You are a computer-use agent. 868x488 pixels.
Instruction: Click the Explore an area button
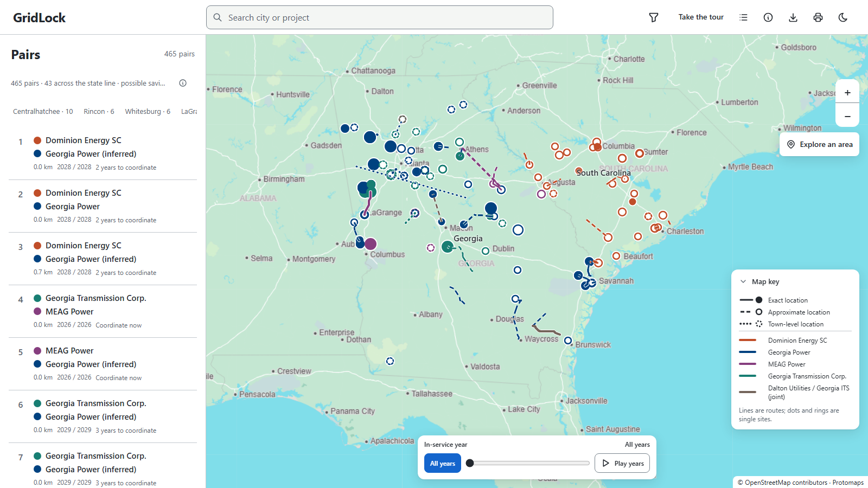(819, 144)
